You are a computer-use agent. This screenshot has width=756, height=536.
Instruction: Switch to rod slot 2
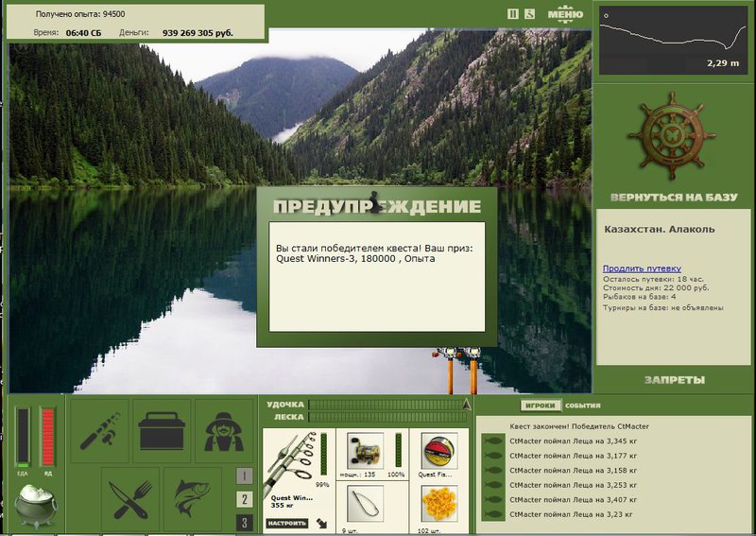(x=245, y=499)
